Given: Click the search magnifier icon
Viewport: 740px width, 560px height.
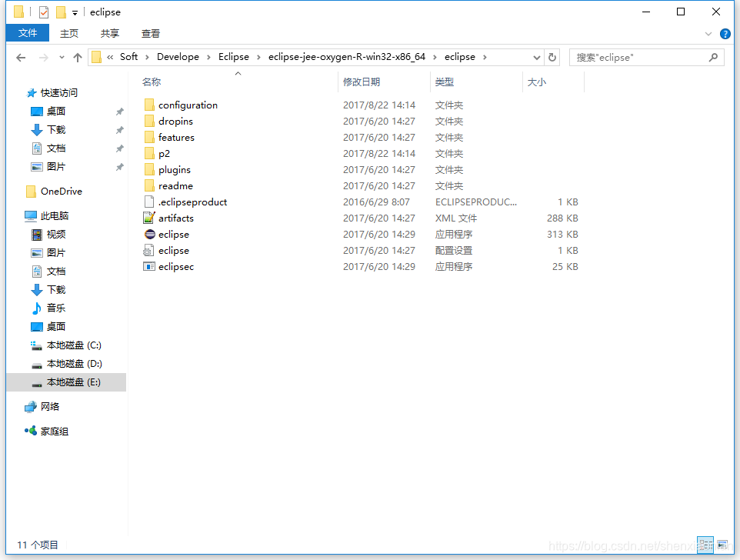Looking at the screenshot, I should coord(713,58).
